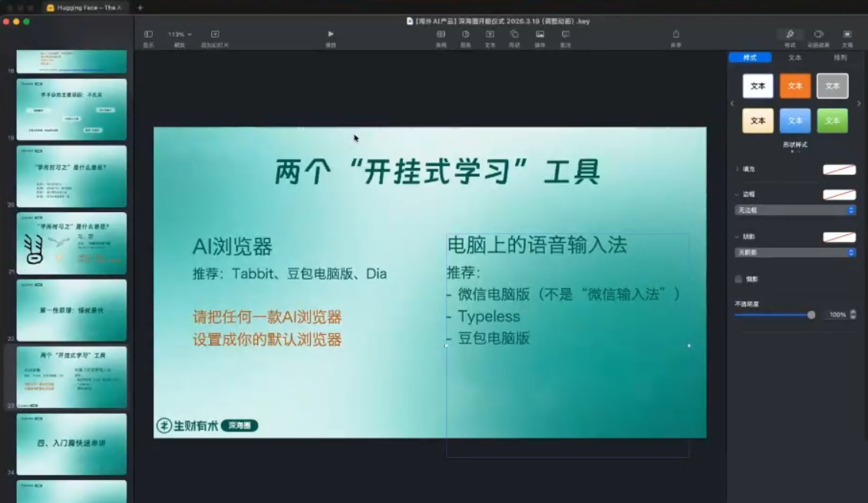Open the Shape picker icon in toolbar
This screenshot has width=868, height=503.
[514, 34]
